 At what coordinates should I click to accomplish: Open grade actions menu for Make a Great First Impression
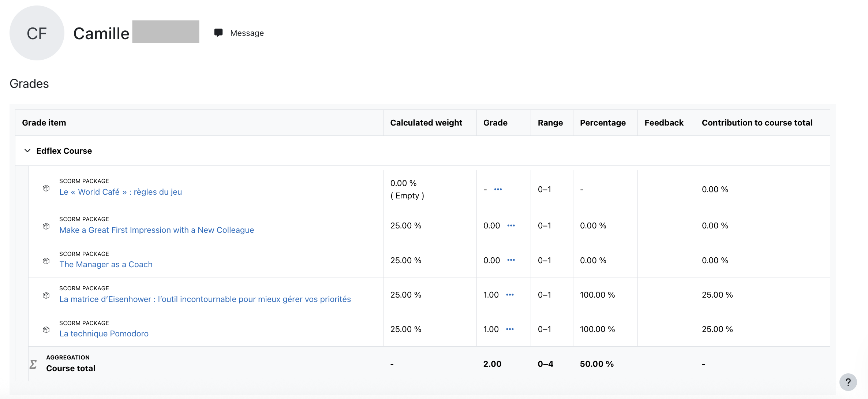click(x=511, y=225)
